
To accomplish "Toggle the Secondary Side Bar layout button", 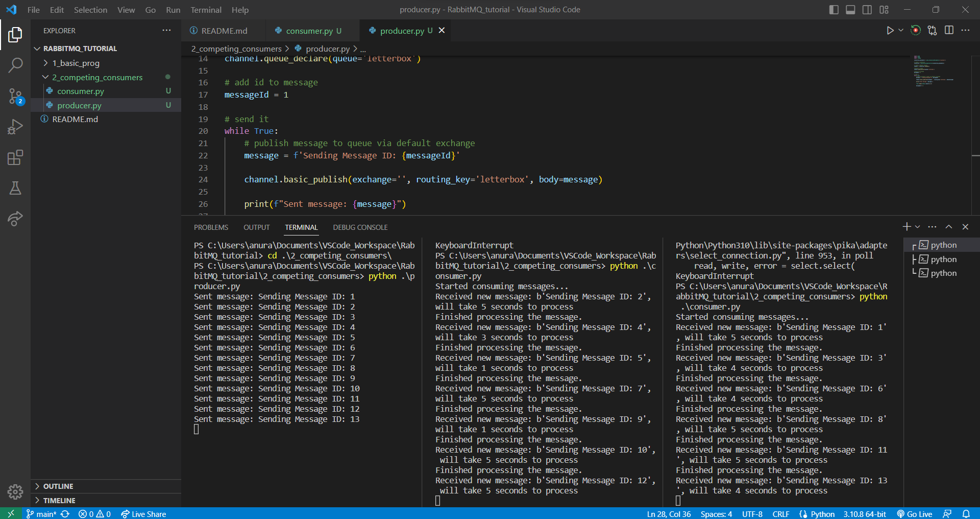I will (x=867, y=10).
